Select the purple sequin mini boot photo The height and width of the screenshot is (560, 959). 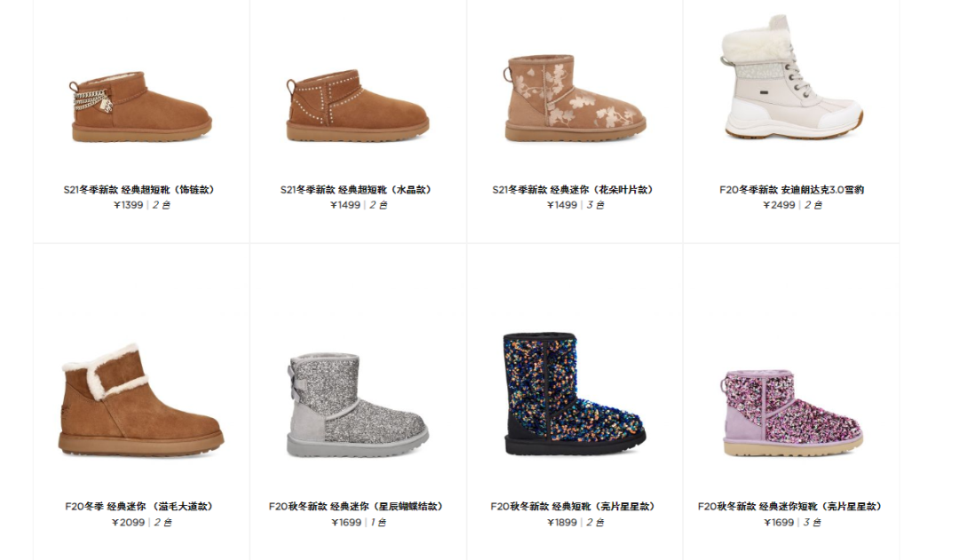[792, 413]
